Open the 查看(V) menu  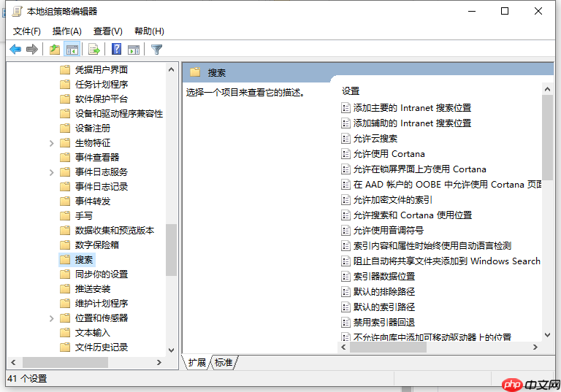[107, 31]
